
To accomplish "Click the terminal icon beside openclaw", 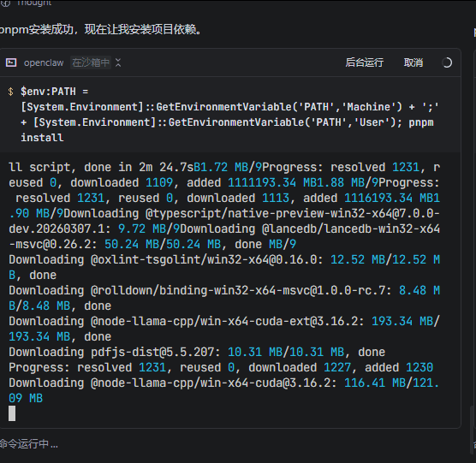I will point(11,62).
